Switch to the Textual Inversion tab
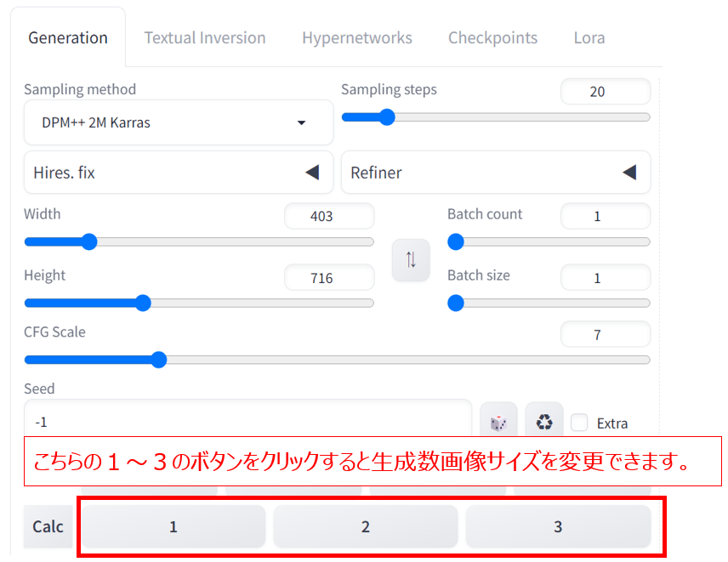The height and width of the screenshot is (562, 728). [205, 37]
